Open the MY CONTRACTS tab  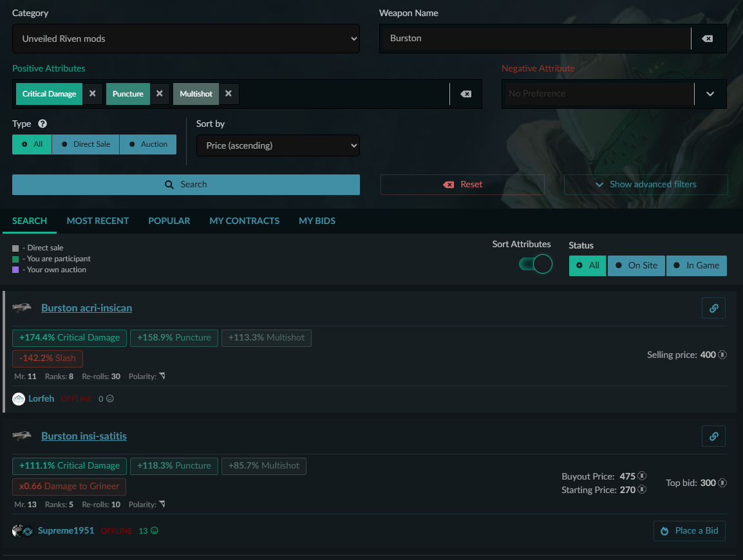245,221
